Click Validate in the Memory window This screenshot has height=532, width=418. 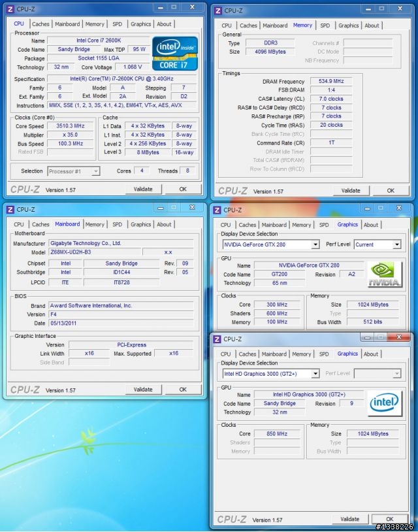coord(351,190)
